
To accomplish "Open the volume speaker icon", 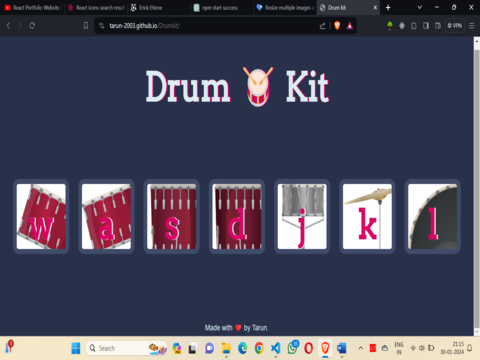I will tap(422, 348).
